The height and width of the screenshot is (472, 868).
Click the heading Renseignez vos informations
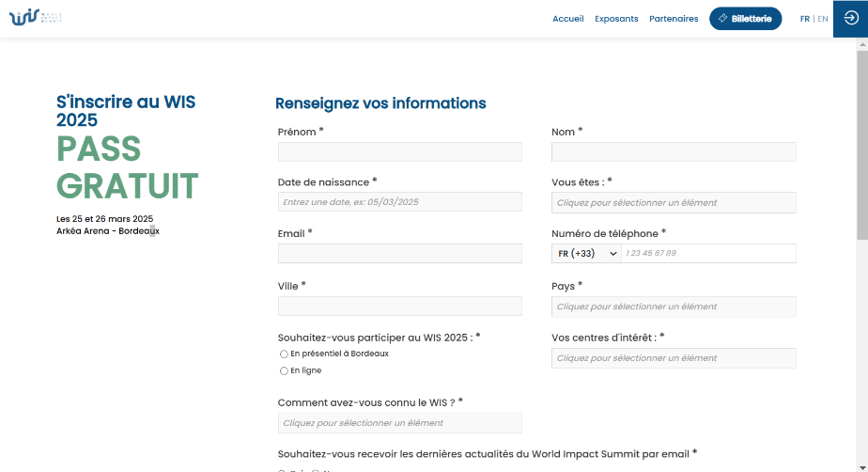380,103
